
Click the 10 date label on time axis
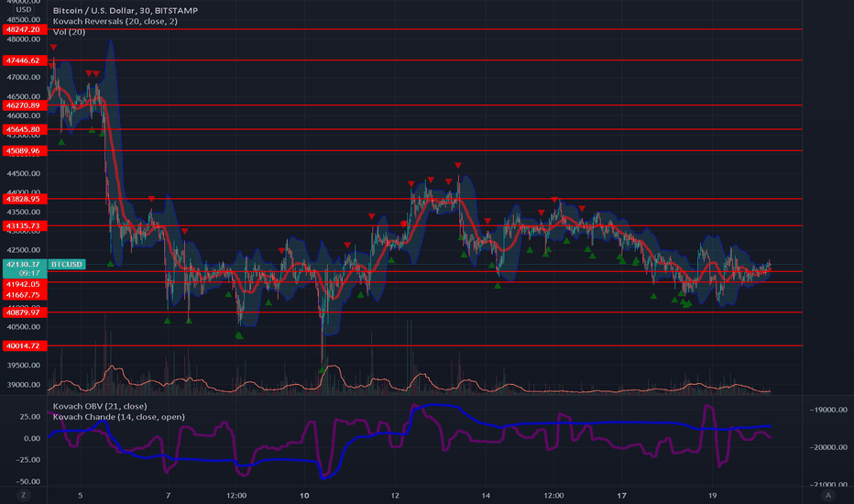[x=304, y=495]
